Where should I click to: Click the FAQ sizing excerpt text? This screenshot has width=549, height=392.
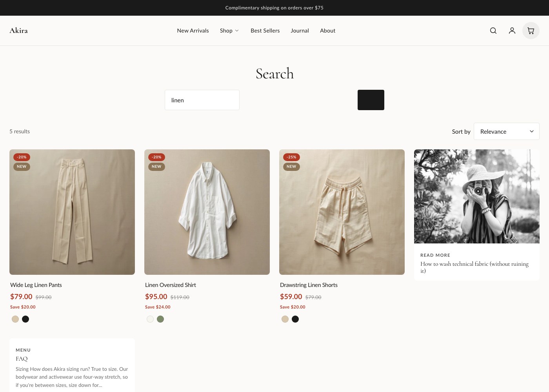click(x=72, y=377)
